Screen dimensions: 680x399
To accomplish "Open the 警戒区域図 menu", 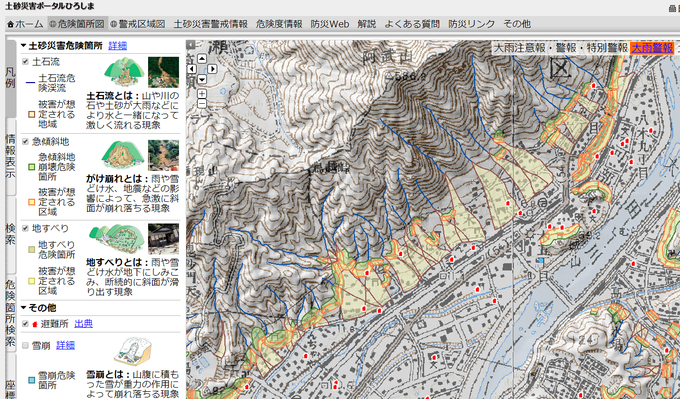I will click(x=138, y=24).
